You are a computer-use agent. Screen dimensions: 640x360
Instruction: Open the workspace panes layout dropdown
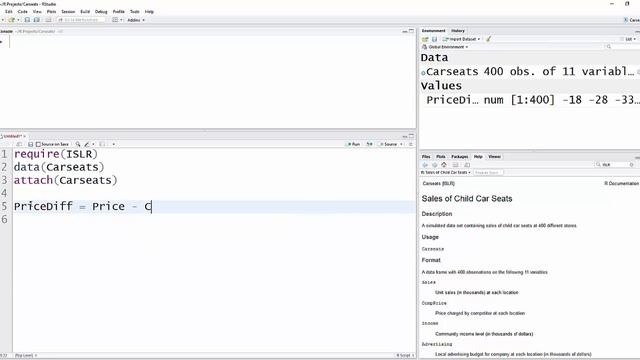click(117, 20)
